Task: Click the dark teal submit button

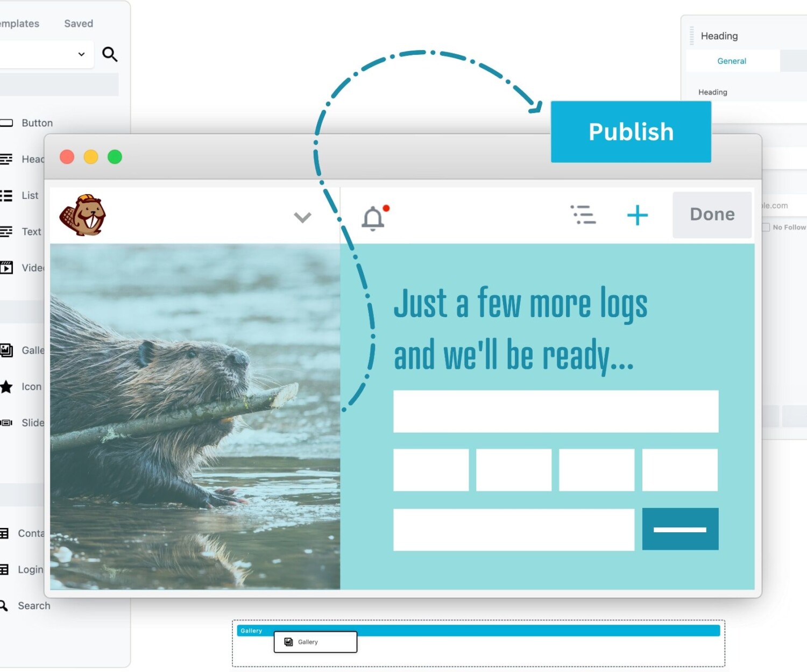Action: pos(680,529)
